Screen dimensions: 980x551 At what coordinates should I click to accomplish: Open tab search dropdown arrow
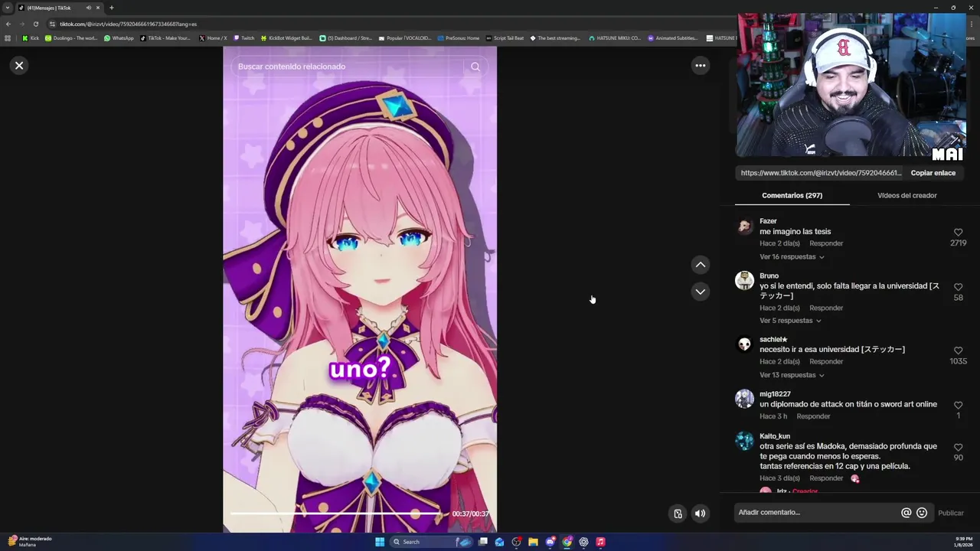pos(8,8)
